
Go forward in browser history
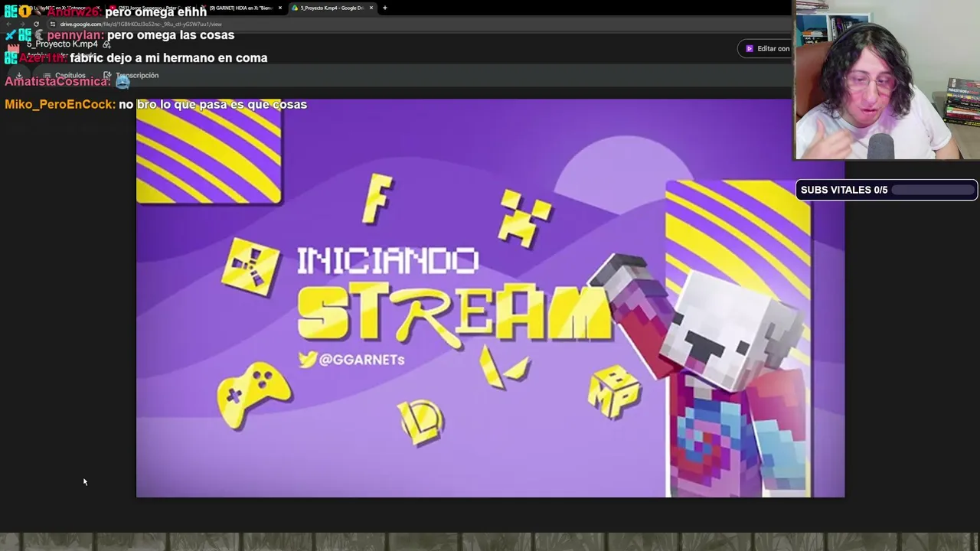[22, 24]
